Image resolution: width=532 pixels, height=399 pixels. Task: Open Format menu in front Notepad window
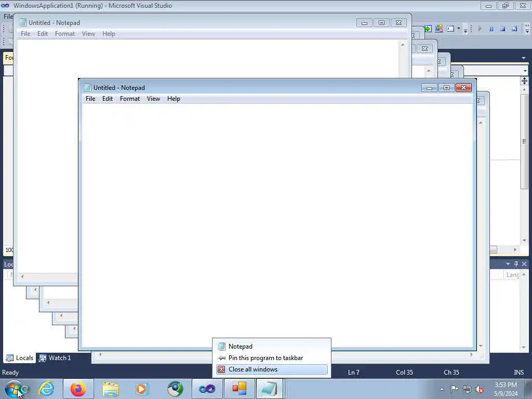click(129, 98)
